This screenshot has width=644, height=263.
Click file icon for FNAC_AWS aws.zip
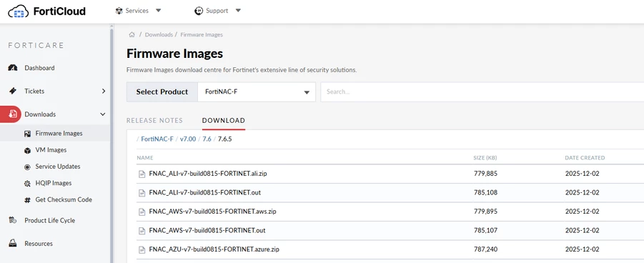[x=142, y=212]
